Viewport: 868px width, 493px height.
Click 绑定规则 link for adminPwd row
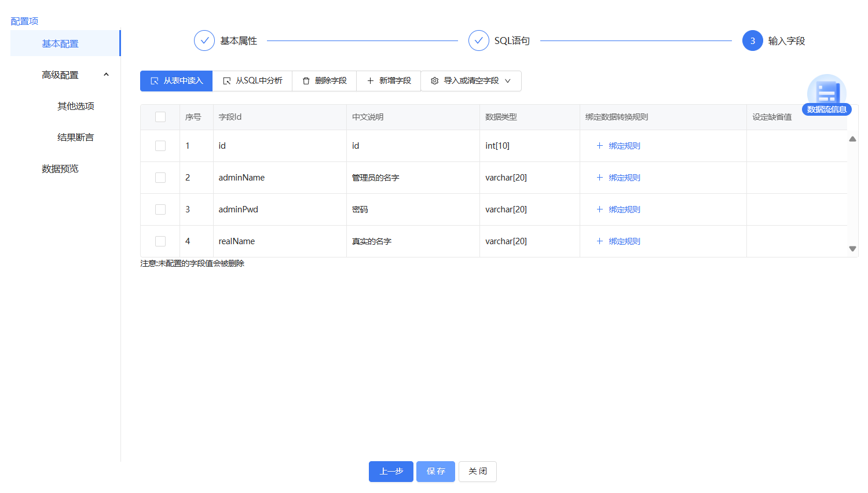click(x=624, y=209)
